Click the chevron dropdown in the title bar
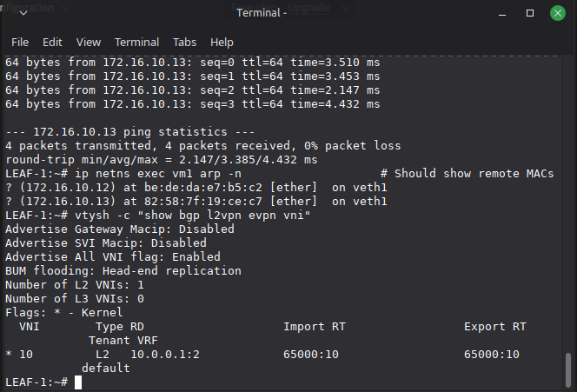 (x=23, y=13)
